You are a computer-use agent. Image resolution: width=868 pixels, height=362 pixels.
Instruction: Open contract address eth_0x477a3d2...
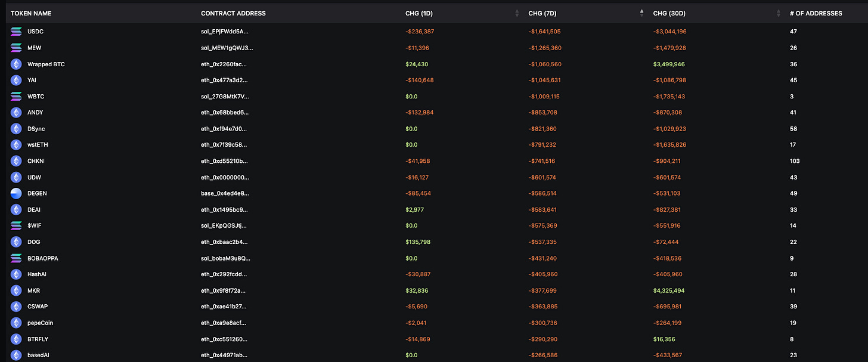[224, 80]
